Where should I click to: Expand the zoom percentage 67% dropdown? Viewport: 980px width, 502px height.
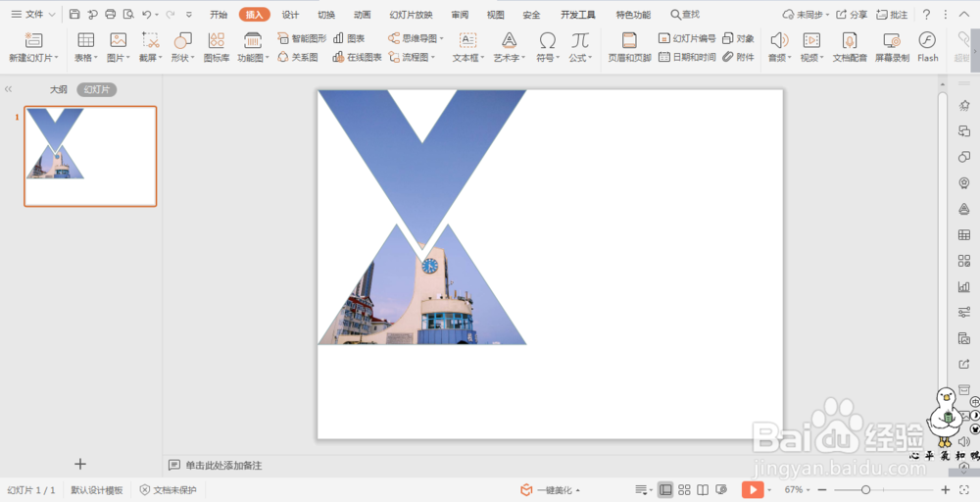pos(808,490)
